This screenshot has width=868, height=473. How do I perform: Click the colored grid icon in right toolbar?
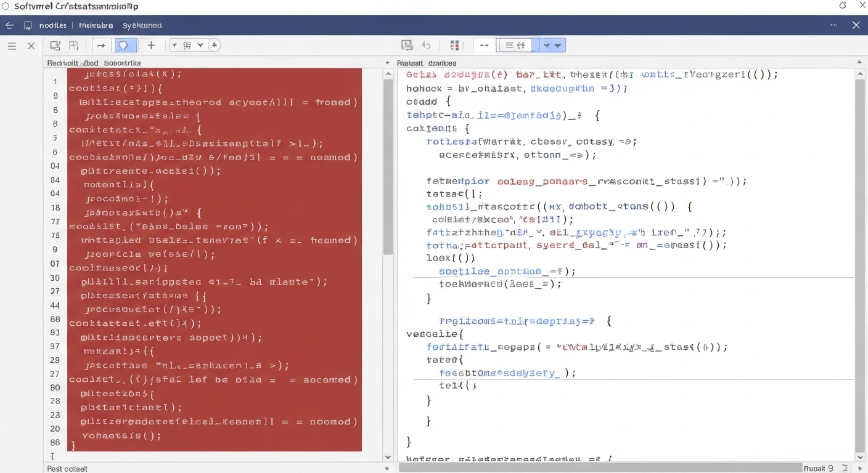[x=455, y=46]
